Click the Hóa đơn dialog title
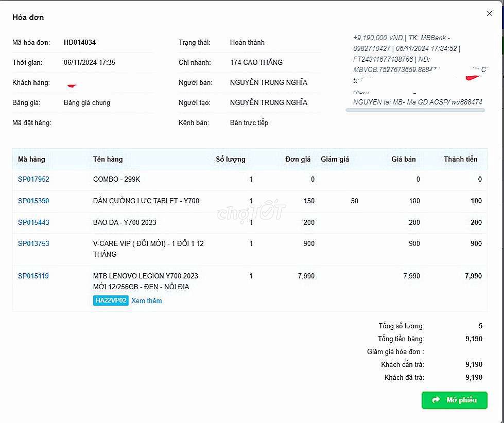This screenshot has height=423, width=504. click(x=28, y=17)
